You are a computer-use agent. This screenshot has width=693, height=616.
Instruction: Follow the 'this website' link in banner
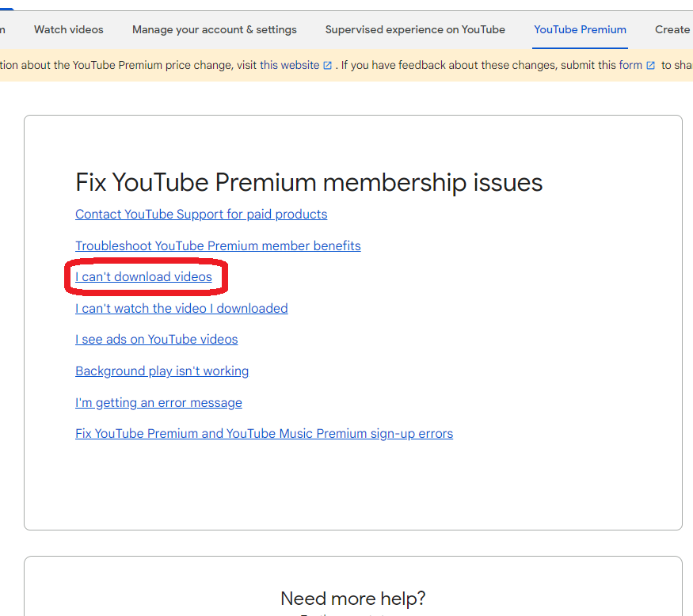point(290,66)
